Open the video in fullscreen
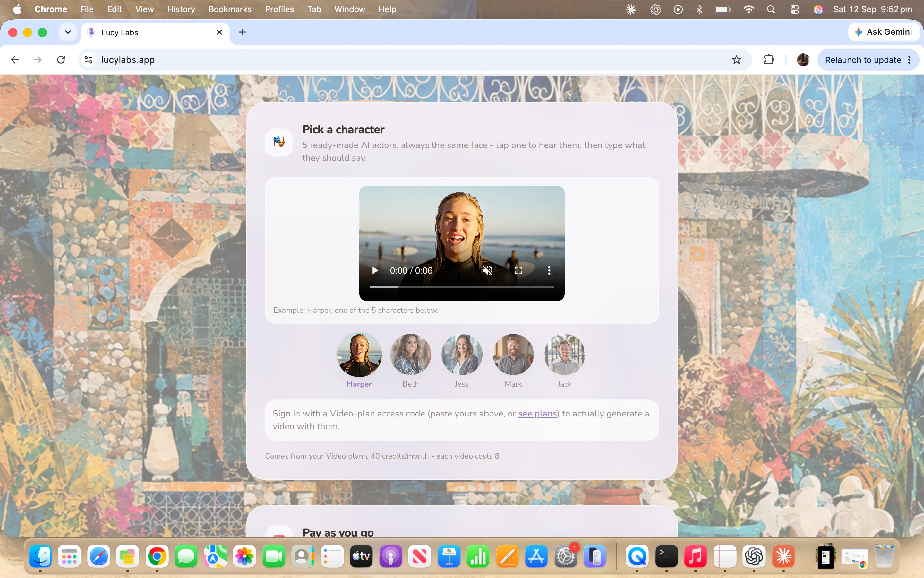 pos(518,271)
